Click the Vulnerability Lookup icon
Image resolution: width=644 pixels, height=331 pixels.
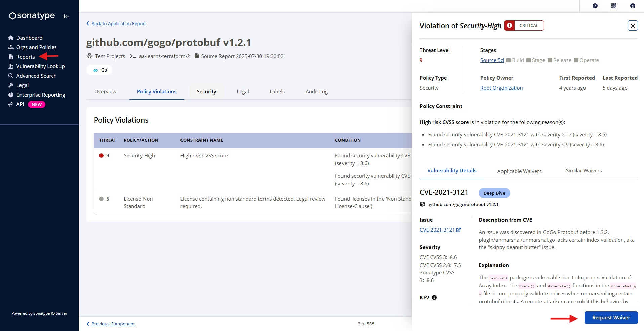pos(11,66)
